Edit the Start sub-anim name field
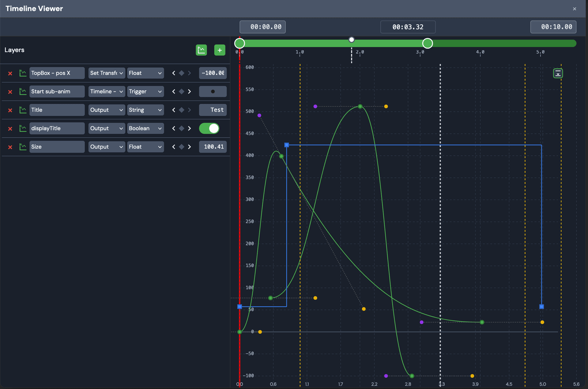The image size is (588, 389). click(57, 91)
